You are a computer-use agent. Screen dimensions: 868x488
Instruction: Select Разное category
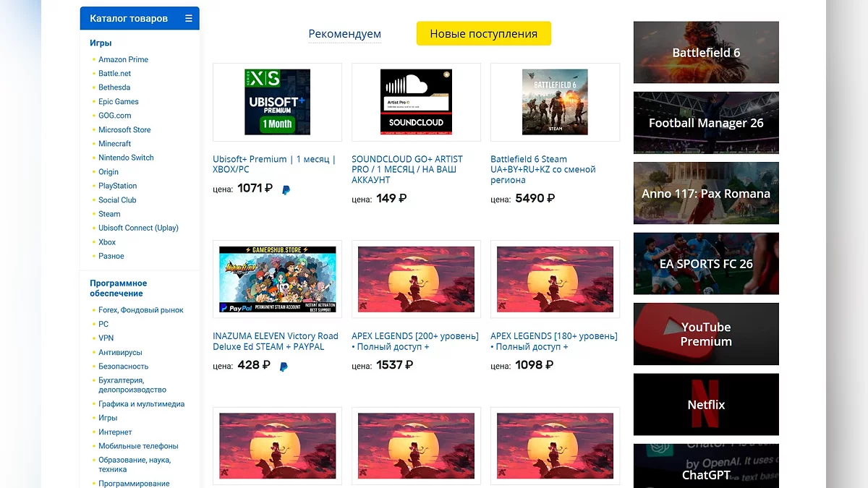click(x=111, y=256)
